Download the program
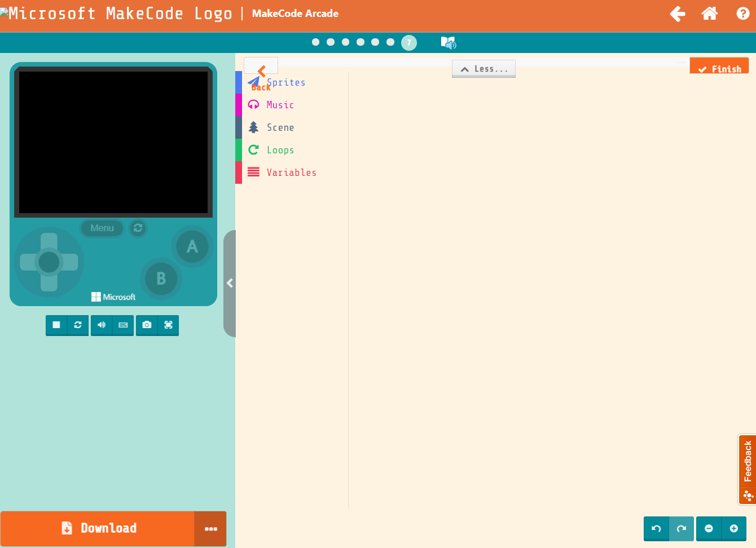Image resolution: width=756 pixels, height=548 pixels. tap(99, 528)
